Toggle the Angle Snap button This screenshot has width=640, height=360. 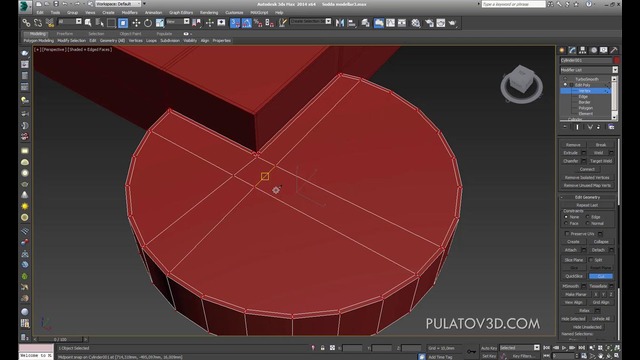click(x=247, y=23)
